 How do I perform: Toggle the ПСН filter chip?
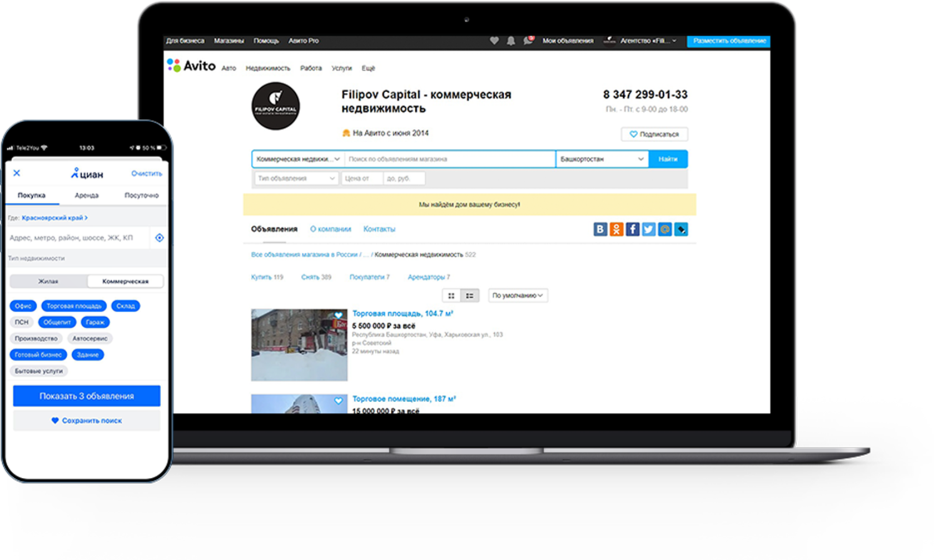pyautogui.click(x=22, y=322)
